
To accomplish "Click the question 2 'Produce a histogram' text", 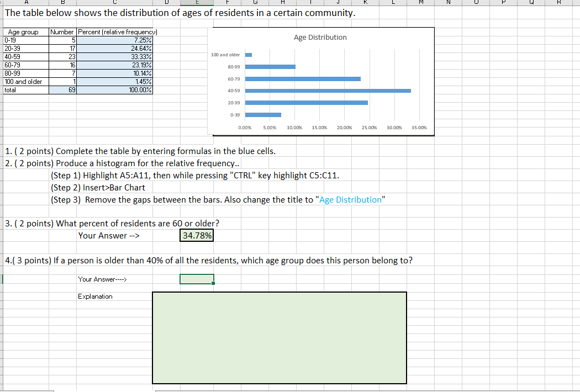I will click(x=123, y=163).
